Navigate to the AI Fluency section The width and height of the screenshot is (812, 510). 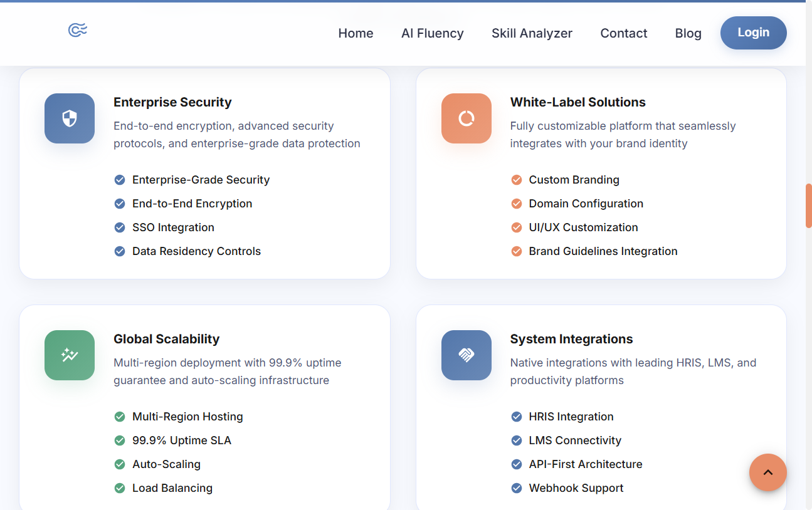(x=433, y=33)
